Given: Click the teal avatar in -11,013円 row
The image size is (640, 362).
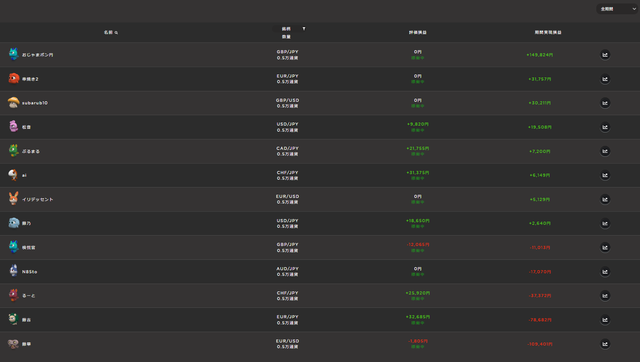Looking at the screenshot, I should [13, 247].
